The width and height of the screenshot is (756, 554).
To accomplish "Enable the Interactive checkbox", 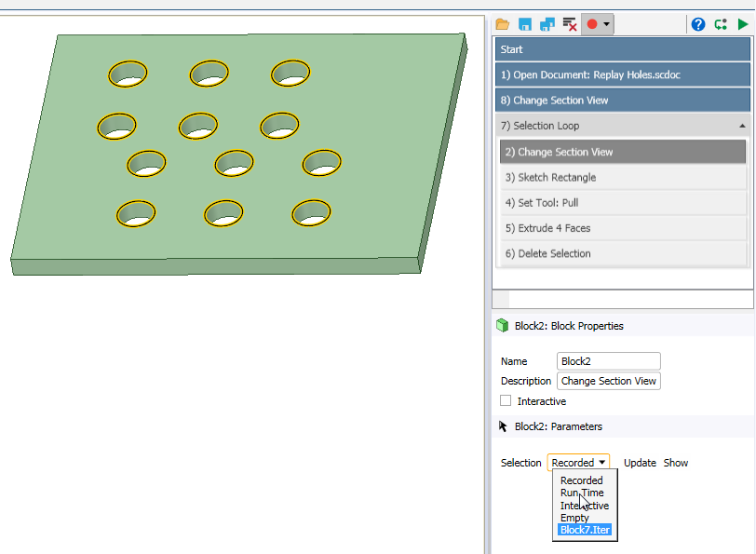I will point(506,400).
